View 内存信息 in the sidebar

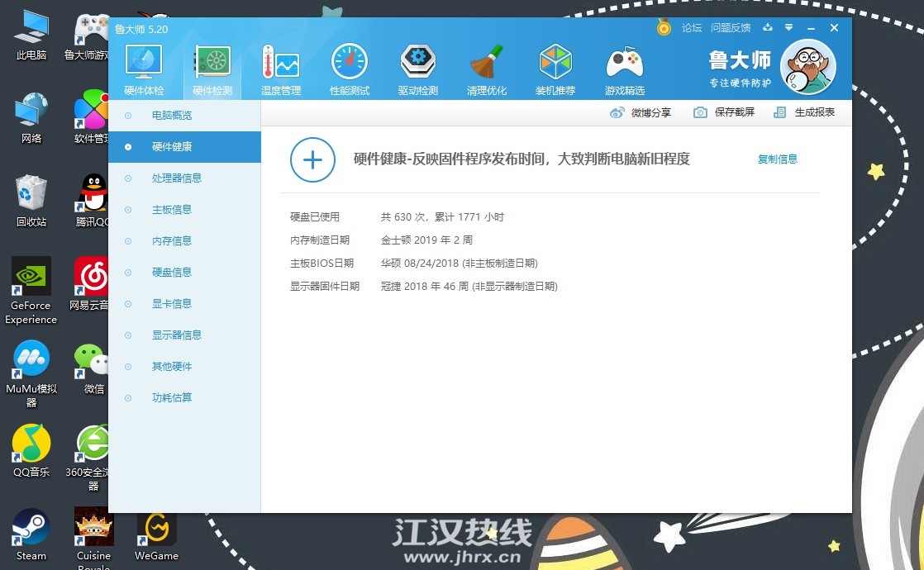click(x=184, y=241)
